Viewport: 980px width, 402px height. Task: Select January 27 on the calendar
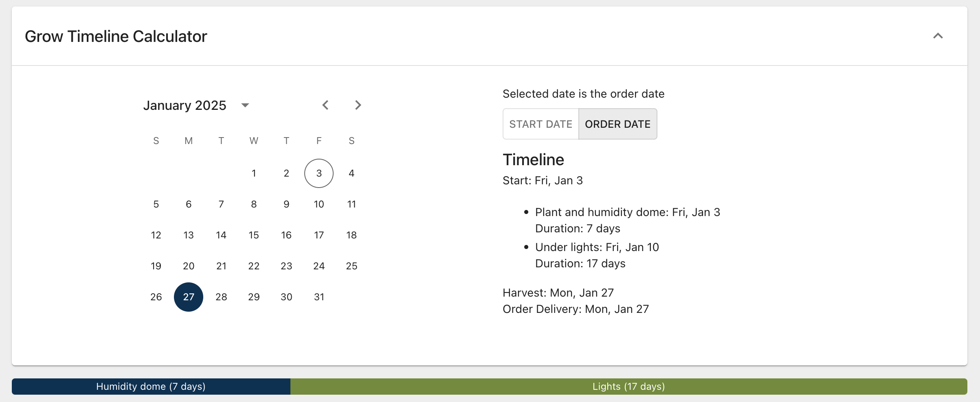(x=189, y=297)
